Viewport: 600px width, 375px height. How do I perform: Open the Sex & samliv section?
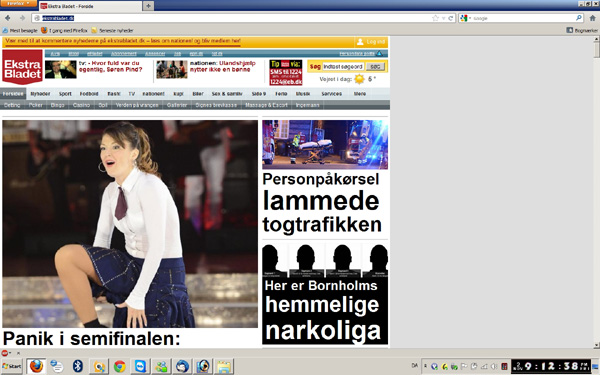(227, 94)
